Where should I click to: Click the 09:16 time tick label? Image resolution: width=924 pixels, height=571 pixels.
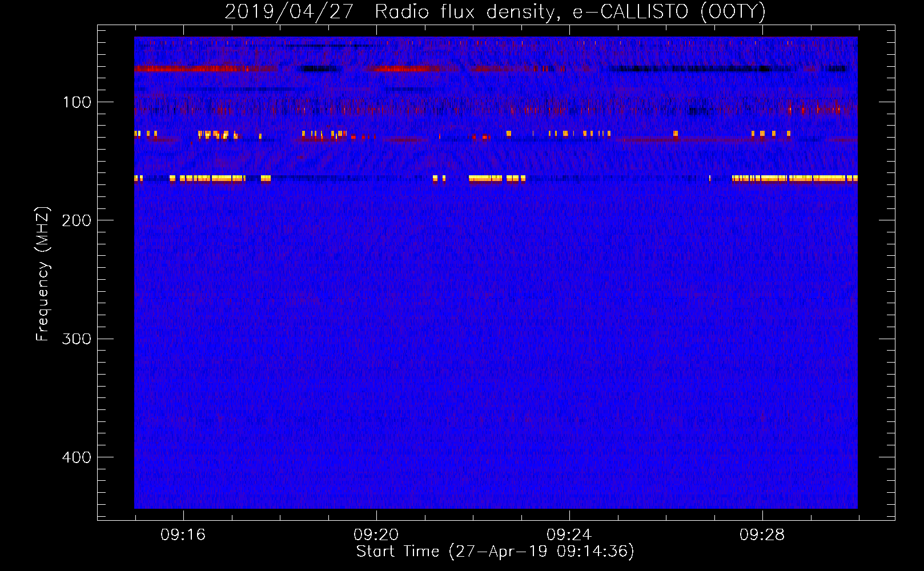(183, 534)
